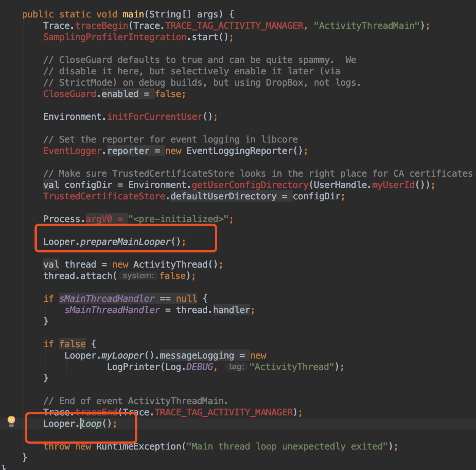476x470 pixels.
Task: Click the 'system:' parameter hint
Action: click(138, 276)
